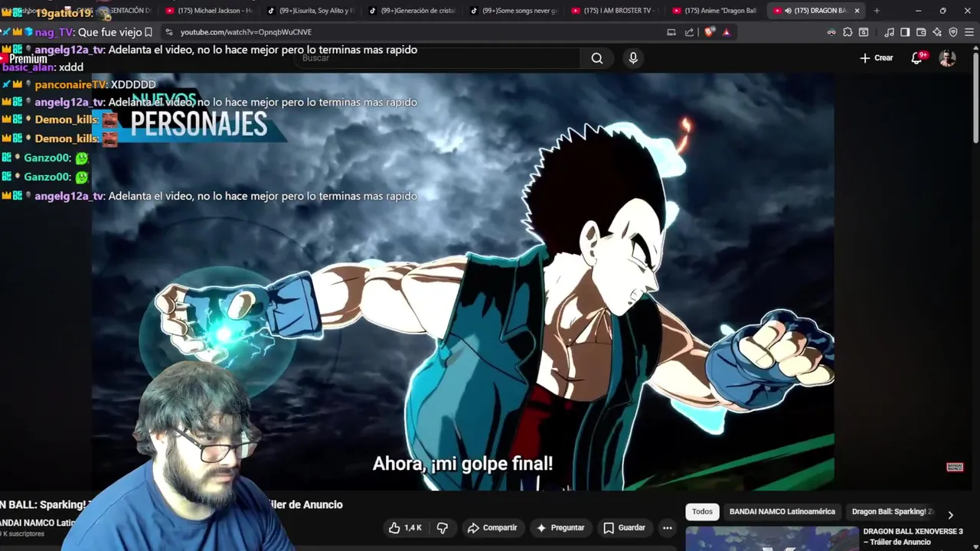Close the active DRAGON BALL tab

click(x=857, y=11)
